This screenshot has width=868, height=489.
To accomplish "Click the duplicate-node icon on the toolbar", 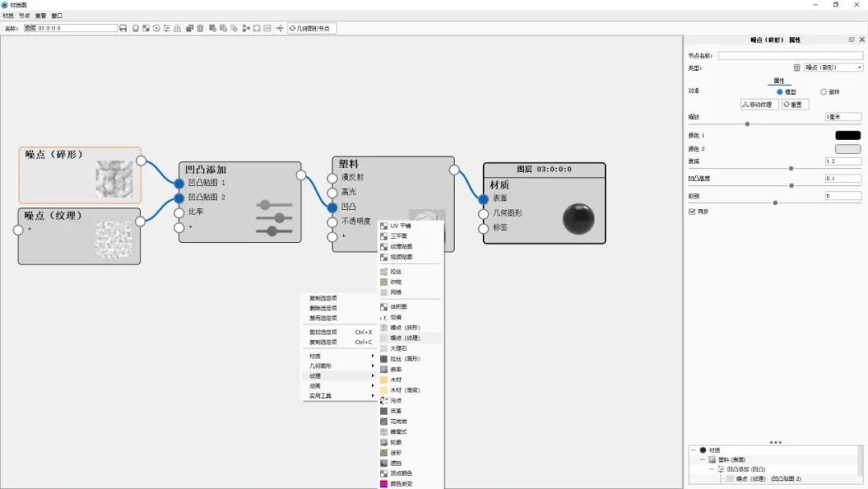I will tap(189, 27).
